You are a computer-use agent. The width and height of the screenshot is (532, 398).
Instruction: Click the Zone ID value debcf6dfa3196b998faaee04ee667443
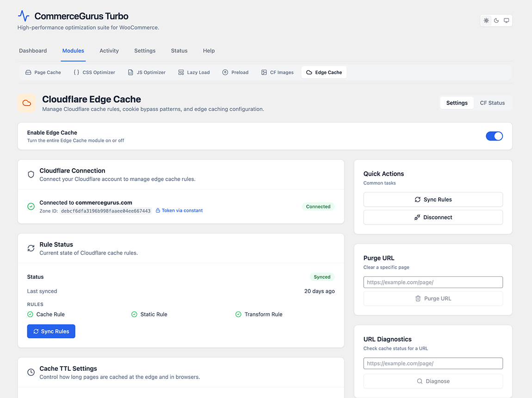(x=106, y=211)
